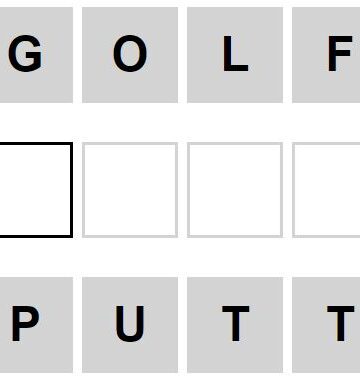This screenshot has width=360, height=384.
Task: Select the gray tile above the U tile
Action: (130, 55)
